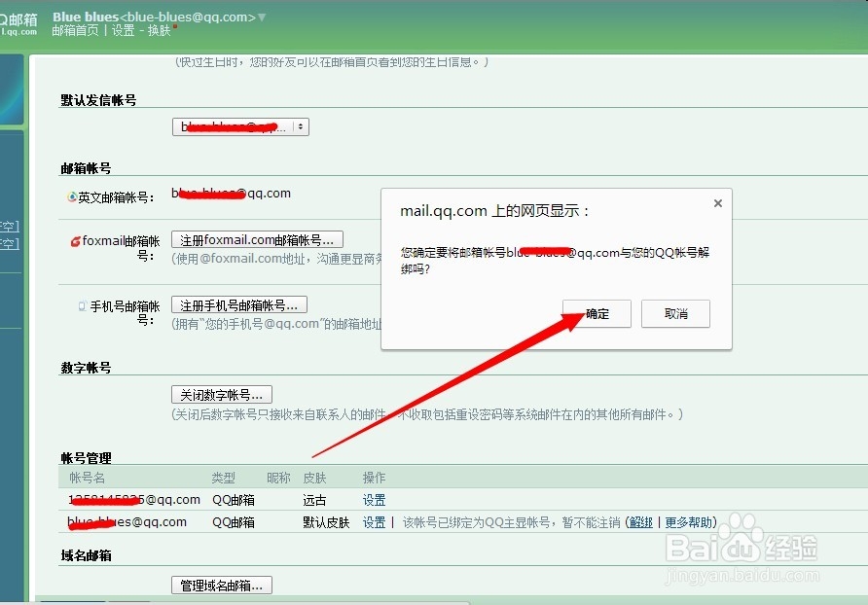Viewport: 868px width, 605px height.
Task: Click the 邮箱帐号 section heading
Action: pos(86,168)
